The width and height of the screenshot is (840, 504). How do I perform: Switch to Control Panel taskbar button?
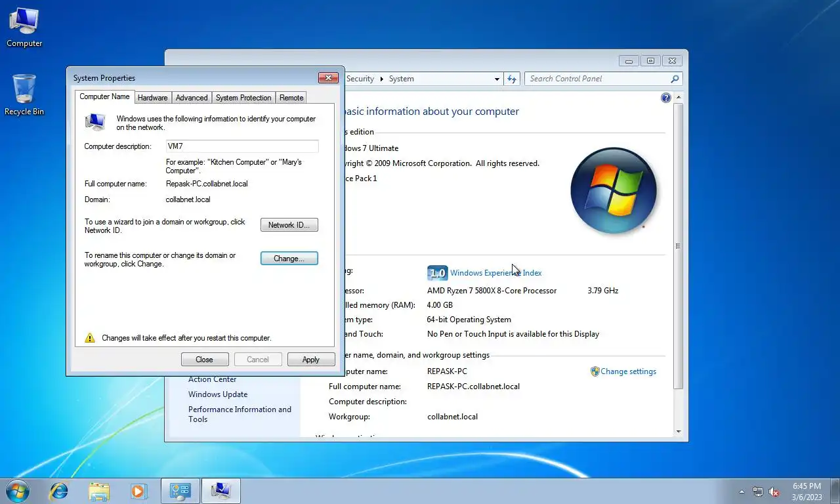point(180,490)
